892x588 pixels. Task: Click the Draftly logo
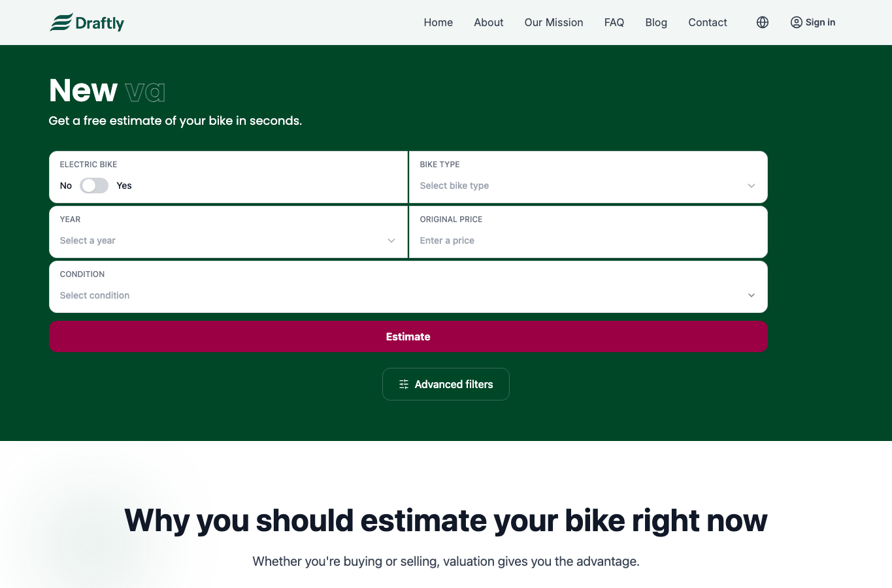(x=87, y=23)
